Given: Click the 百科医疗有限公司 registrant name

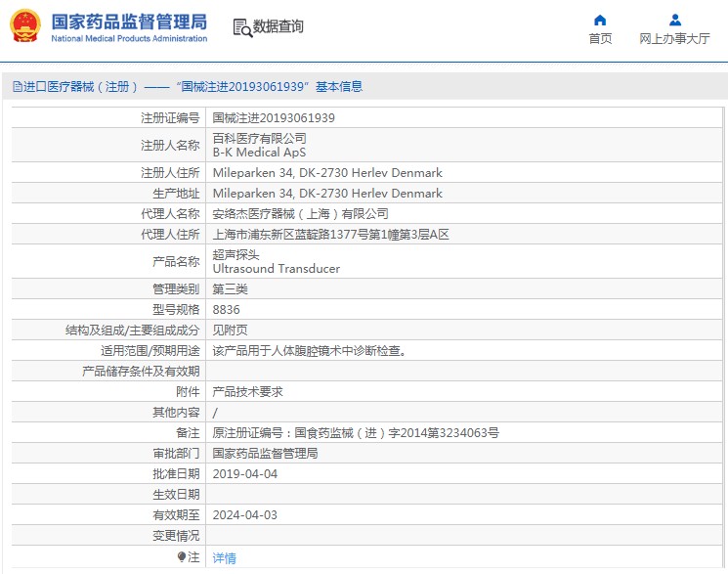Looking at the screenshot, I should 259,138.
